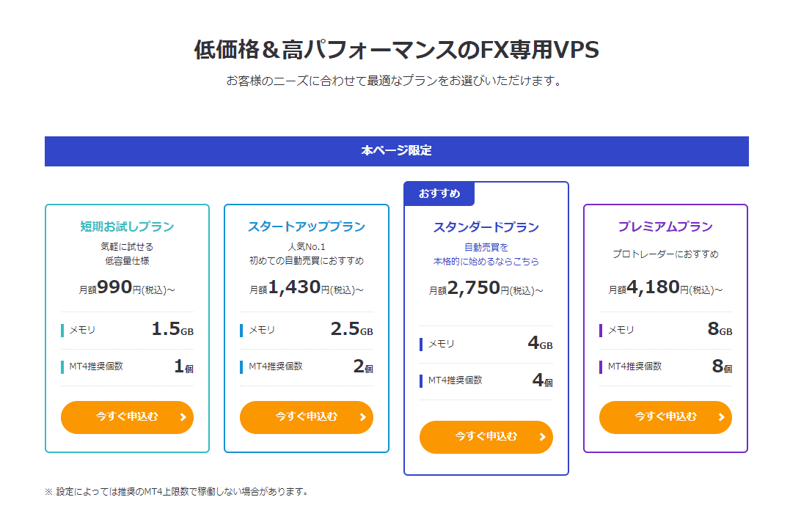Click arrow icon on 短期お試しプラン button

click(x=183, y=417)
